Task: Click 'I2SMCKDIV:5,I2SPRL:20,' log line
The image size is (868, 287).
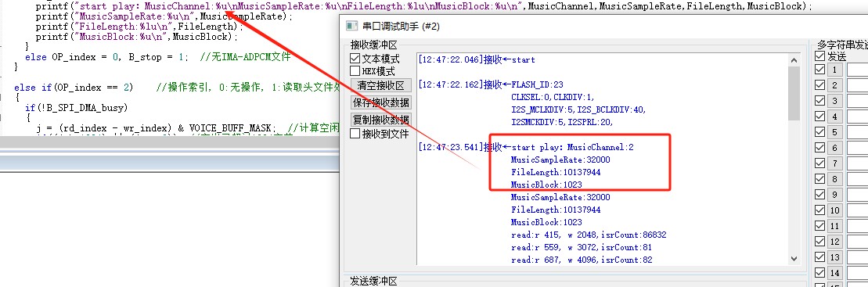Action: click(563, 122)
